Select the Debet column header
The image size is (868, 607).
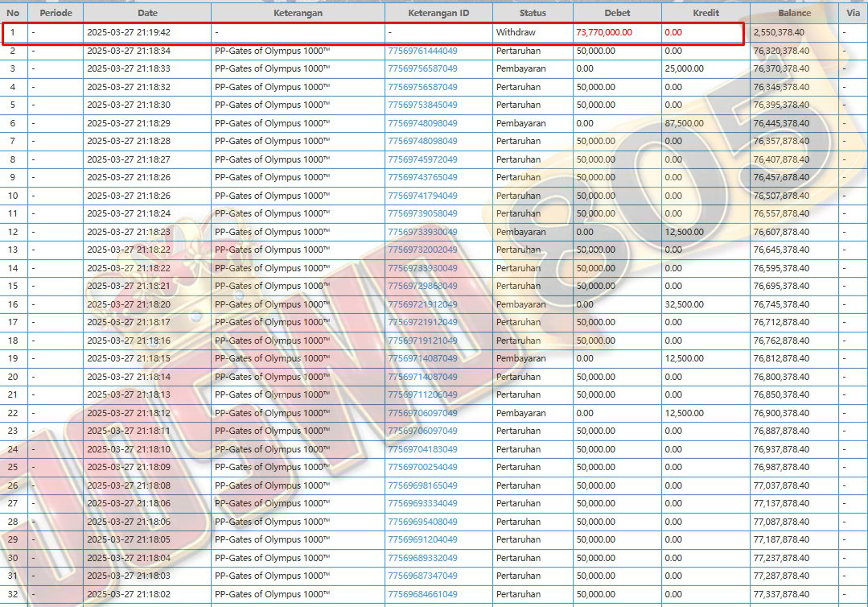(617, 13)
